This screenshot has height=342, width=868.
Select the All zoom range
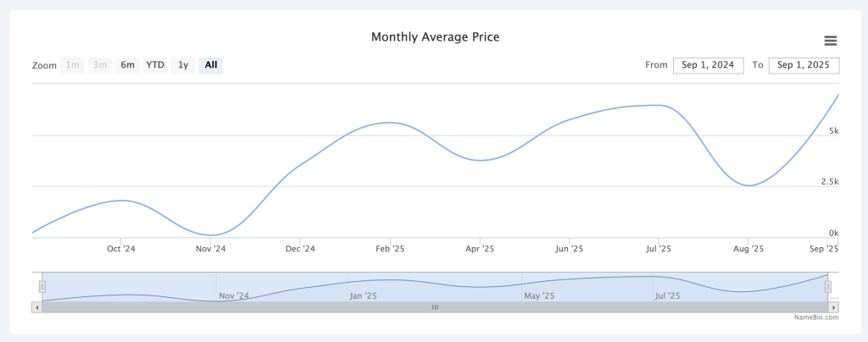(211, 65)
